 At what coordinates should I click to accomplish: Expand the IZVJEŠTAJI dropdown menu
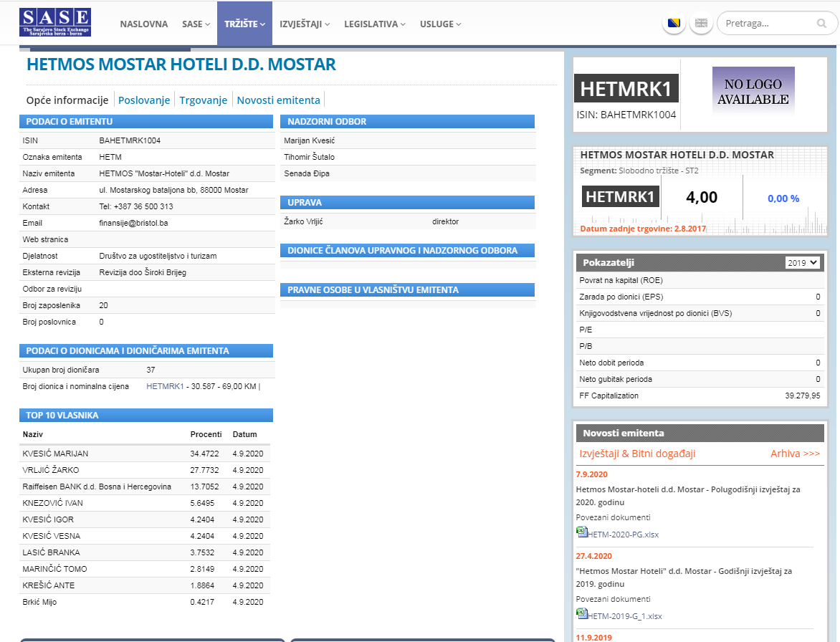coord(305,24)
